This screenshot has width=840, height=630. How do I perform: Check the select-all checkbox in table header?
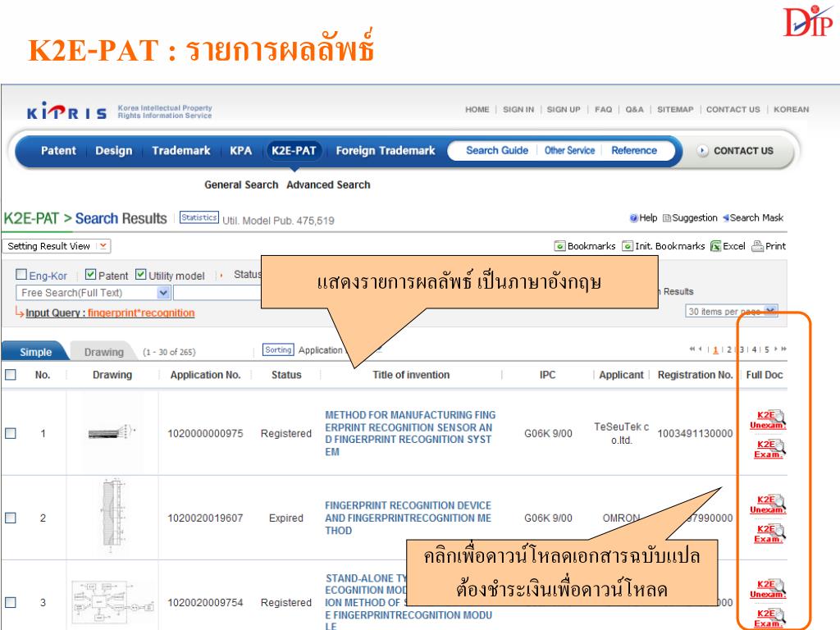click(x=10, y=374)
